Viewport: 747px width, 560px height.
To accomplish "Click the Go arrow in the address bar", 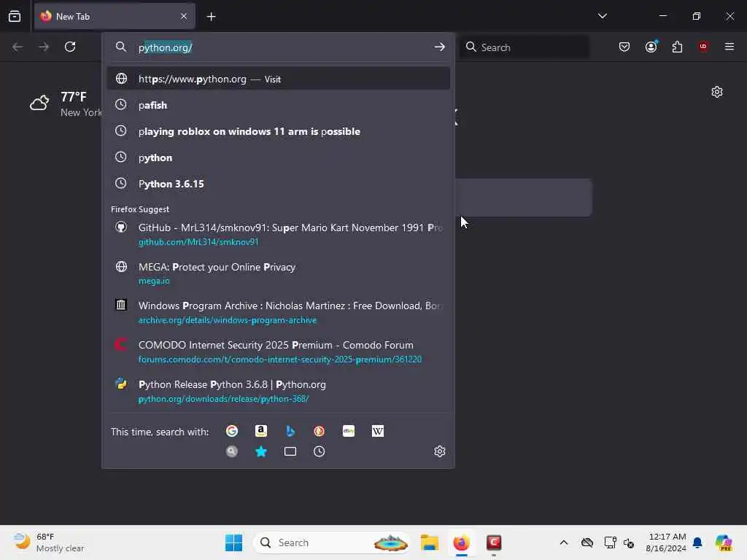I will point(439,47).
